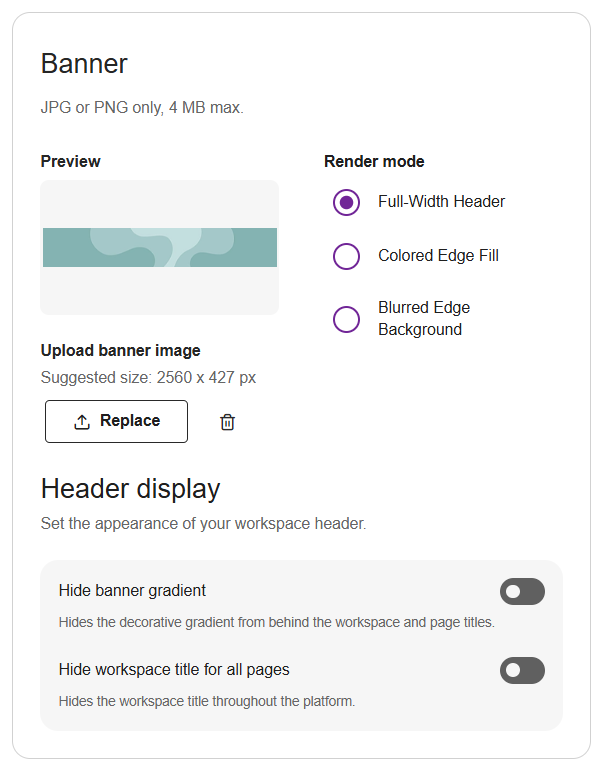Click the 'Hides the decorative gradient' description
The height and width of the screenshot is (769, 603).
pos(277,622)
